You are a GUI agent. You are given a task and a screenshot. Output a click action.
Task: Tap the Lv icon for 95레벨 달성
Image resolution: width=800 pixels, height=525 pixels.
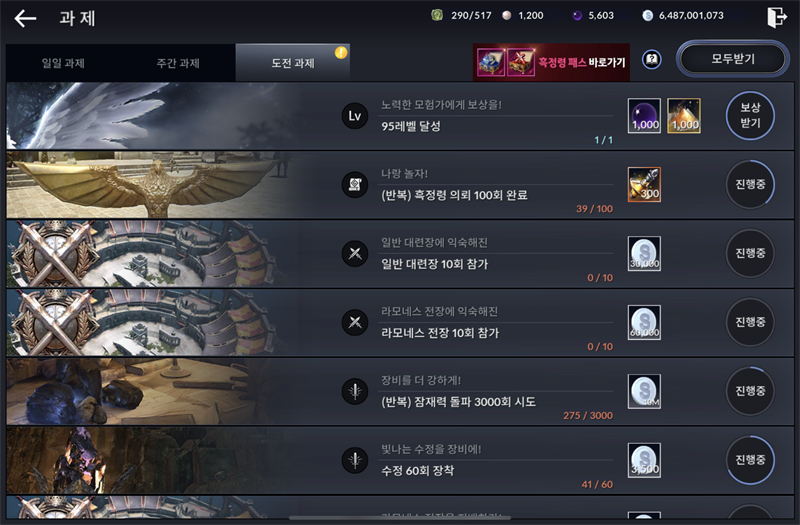click(355, 116)
